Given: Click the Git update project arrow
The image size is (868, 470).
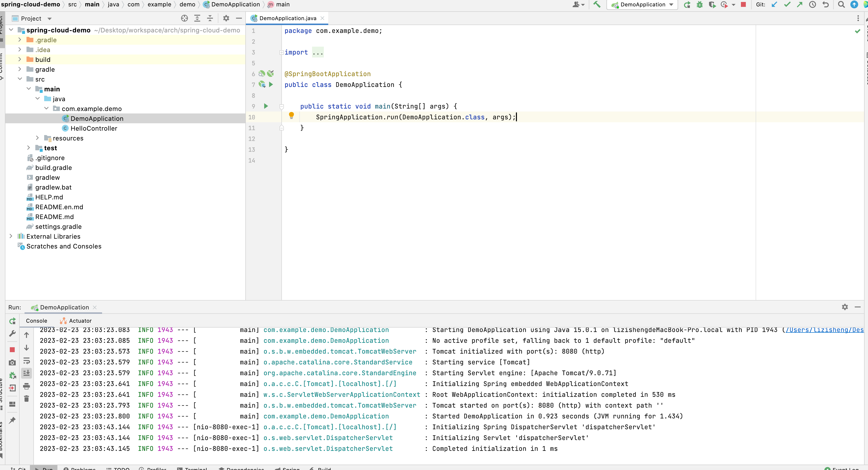Looking at the screenshot, I should click(x=774, y=5).
